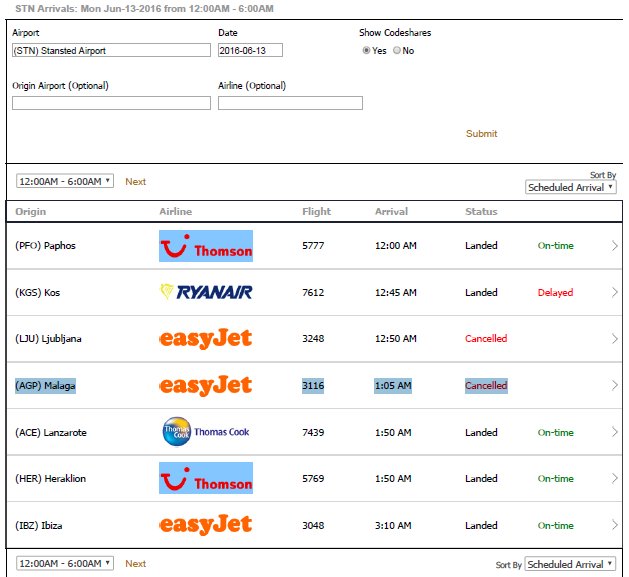Select Yes for Show Codeshares

[x=366, y=50]
